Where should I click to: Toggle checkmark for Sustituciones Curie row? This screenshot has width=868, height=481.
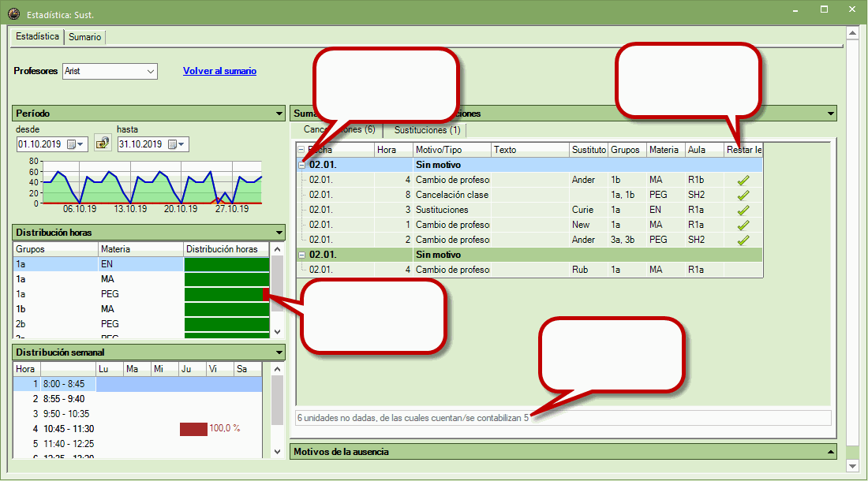[743, 210]
